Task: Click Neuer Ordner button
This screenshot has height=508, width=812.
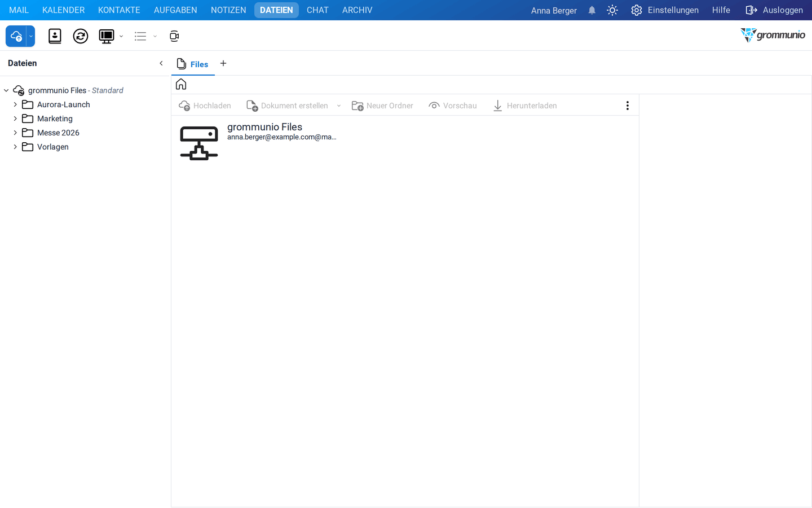Action: [x=382, y=106]
